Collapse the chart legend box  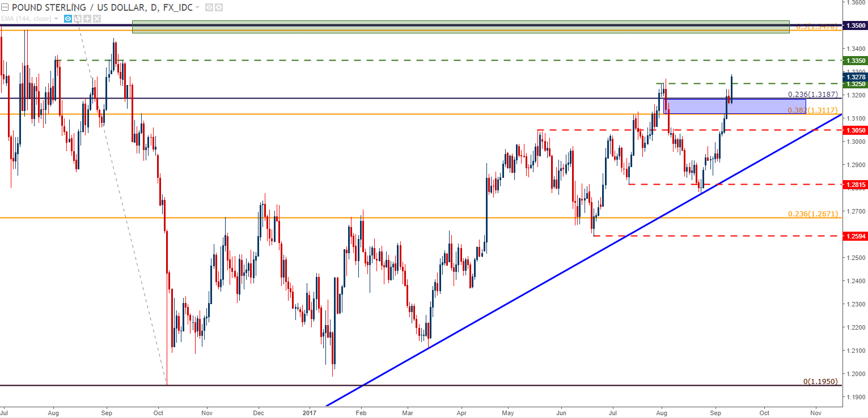(x=5, y=7)
